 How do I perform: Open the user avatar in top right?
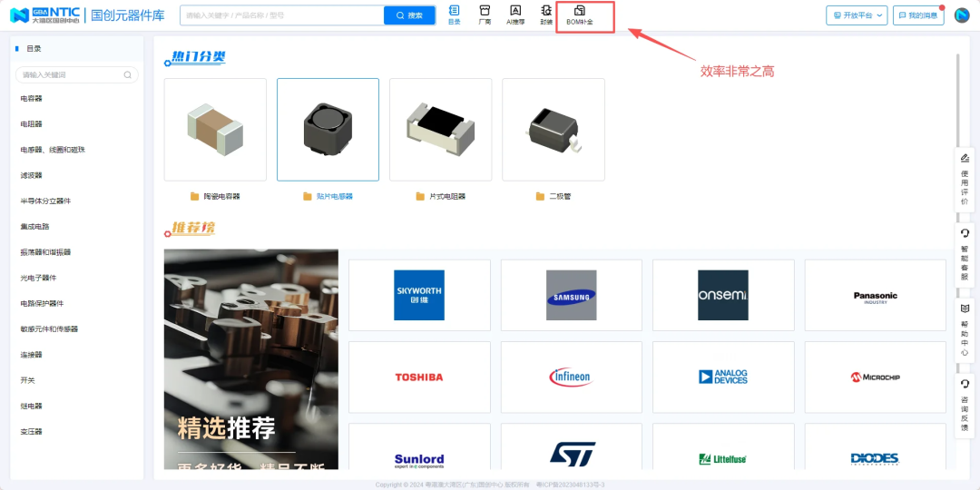click(962, 15)
